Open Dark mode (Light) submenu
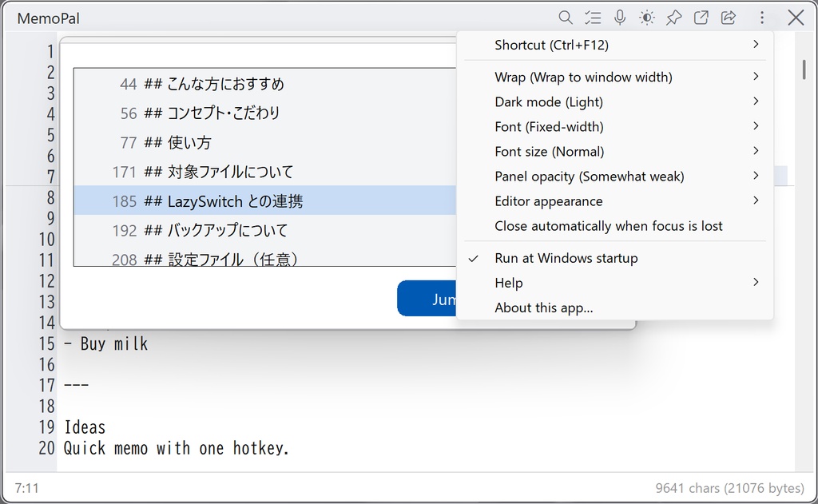 point(614,101)
